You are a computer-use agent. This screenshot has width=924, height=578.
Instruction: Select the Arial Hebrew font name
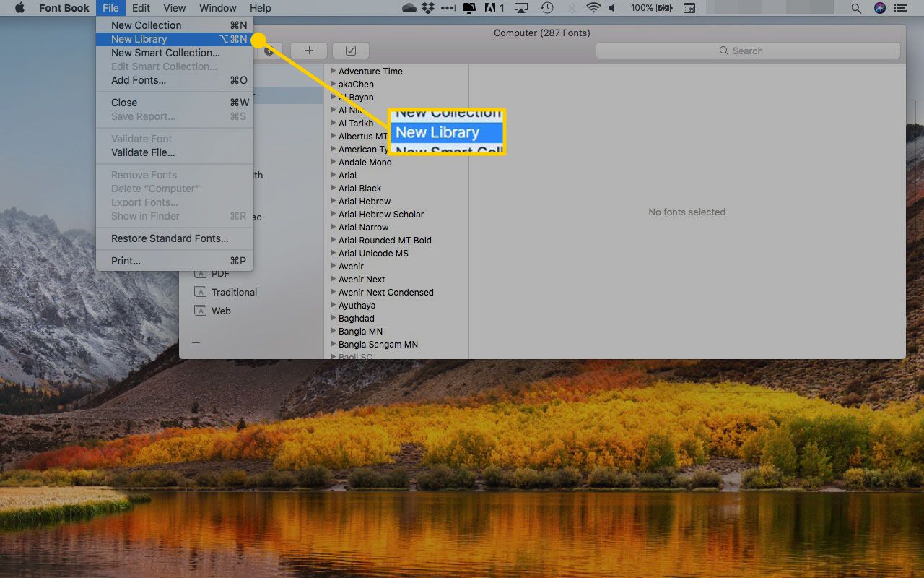coord(365,201)
